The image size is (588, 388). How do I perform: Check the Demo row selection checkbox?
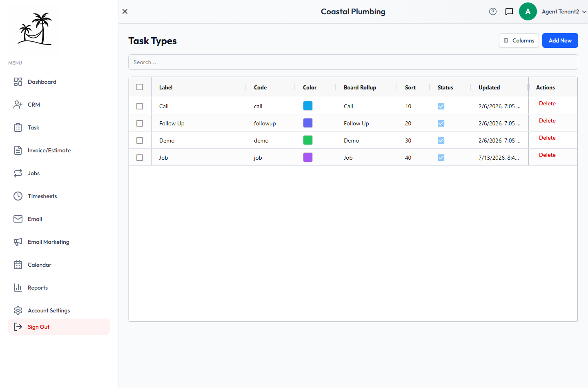click(x=140, y=140)
